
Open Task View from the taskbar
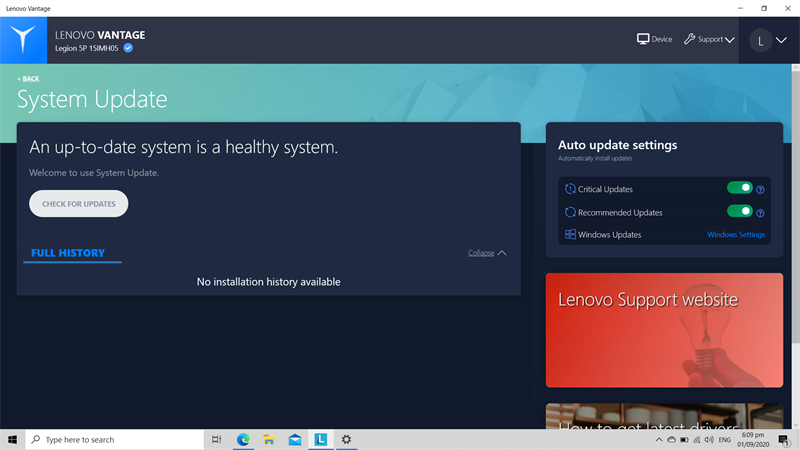(x=217, y=440)
